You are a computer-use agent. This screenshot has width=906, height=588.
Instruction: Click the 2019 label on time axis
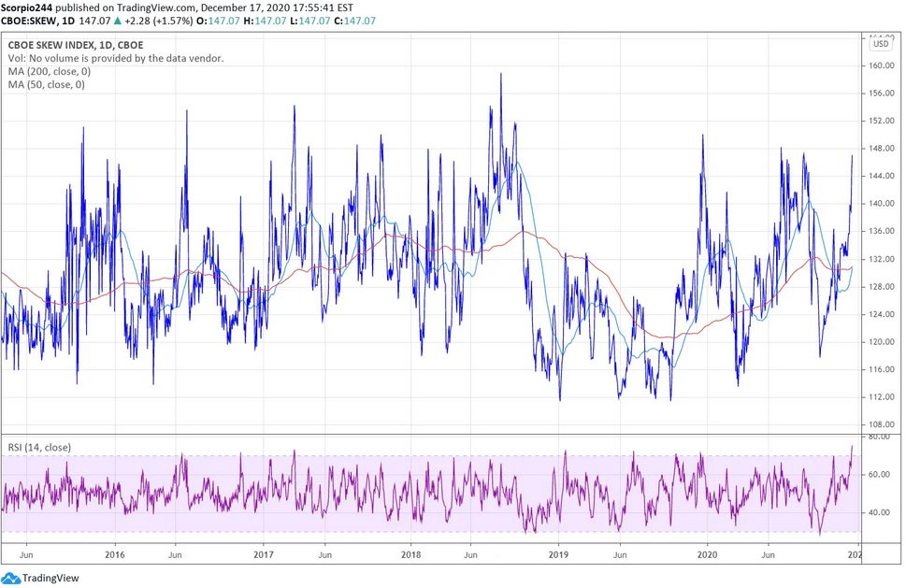click(x=559, y=554)
